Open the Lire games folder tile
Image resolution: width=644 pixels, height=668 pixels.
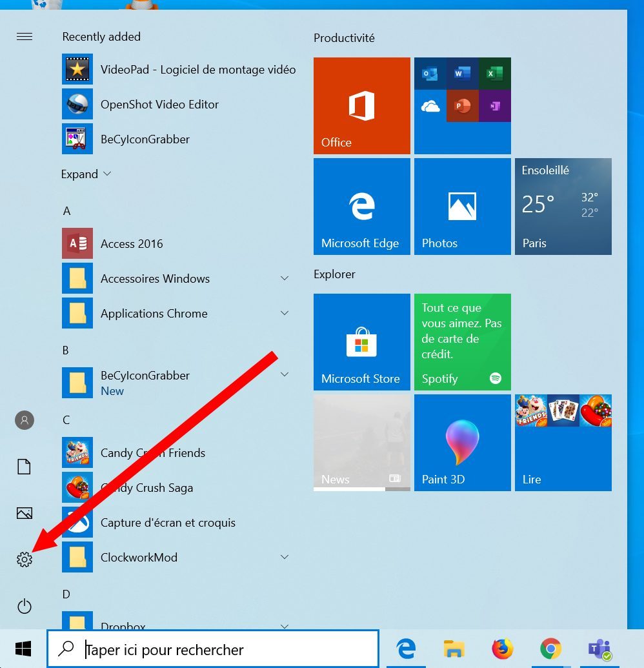(563, 443)
